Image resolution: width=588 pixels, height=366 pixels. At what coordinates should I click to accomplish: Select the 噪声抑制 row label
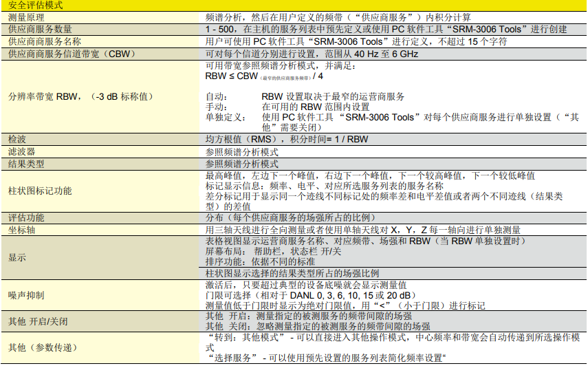(27, 295)
